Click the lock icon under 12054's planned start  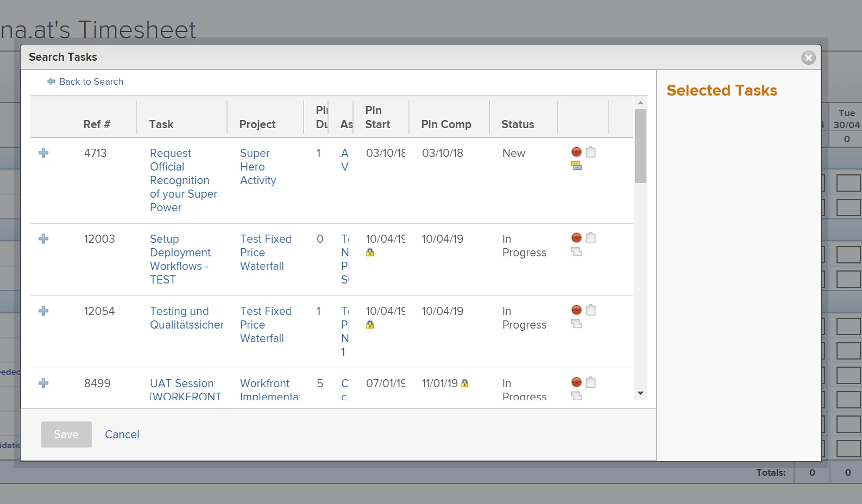click(x=370, y=325)
